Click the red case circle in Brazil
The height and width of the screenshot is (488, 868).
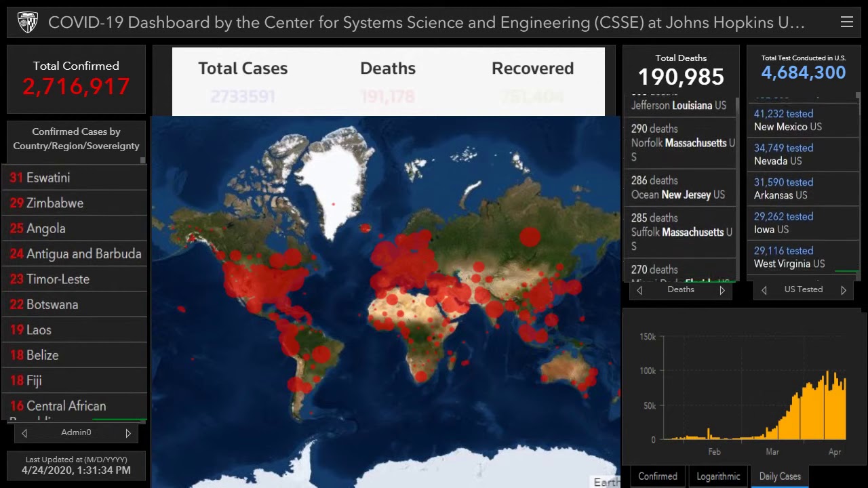click(321, 354)
